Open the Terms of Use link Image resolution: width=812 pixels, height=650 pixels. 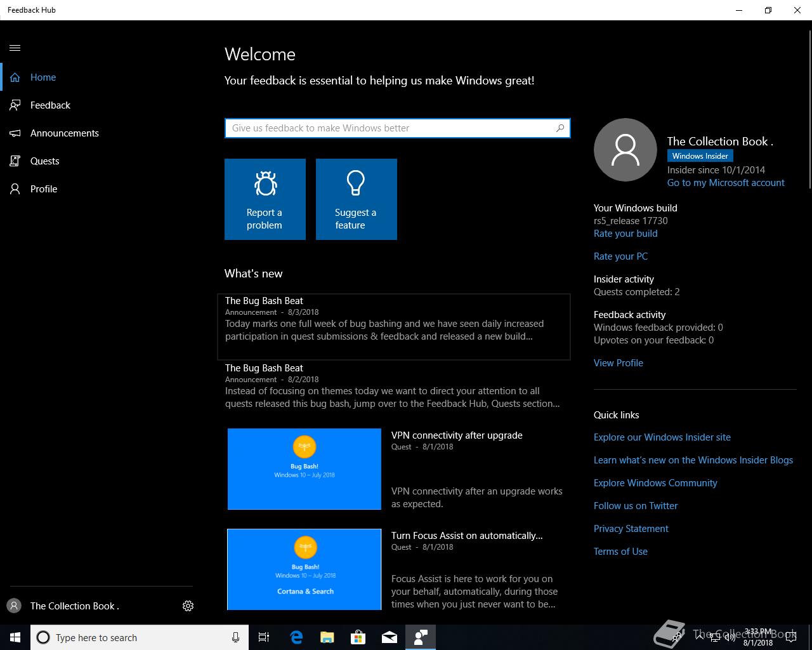pyautogui.click(x=620, y=552)
